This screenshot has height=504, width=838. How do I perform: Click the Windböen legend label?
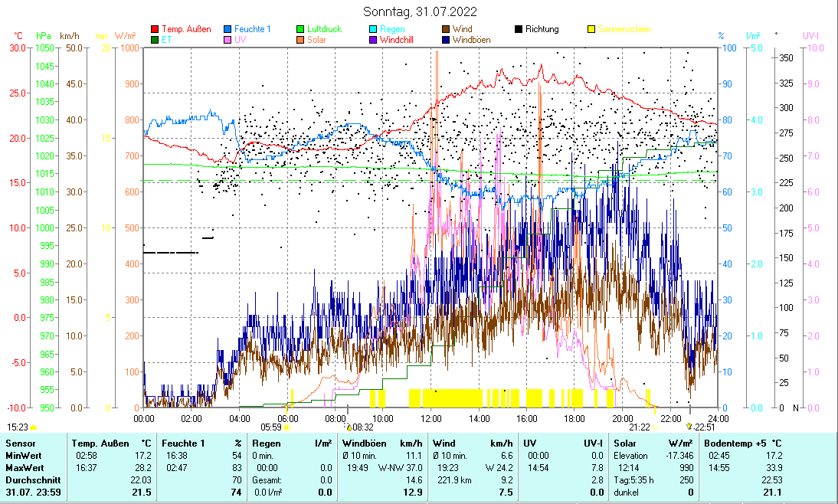click(472, 39)
